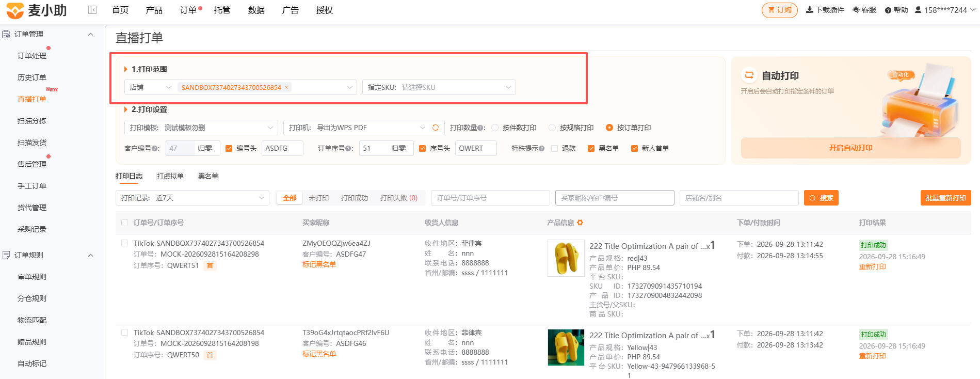Click the 下载插件 download icon

pyautogui.click(x=810, y=10)
